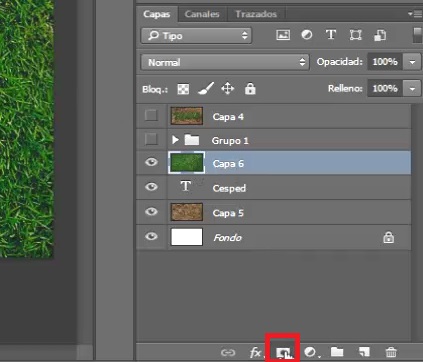Open the Tipo filter dropdown
Image resolution: width=423 pixels, height=362 pixels.
[196, 35]
